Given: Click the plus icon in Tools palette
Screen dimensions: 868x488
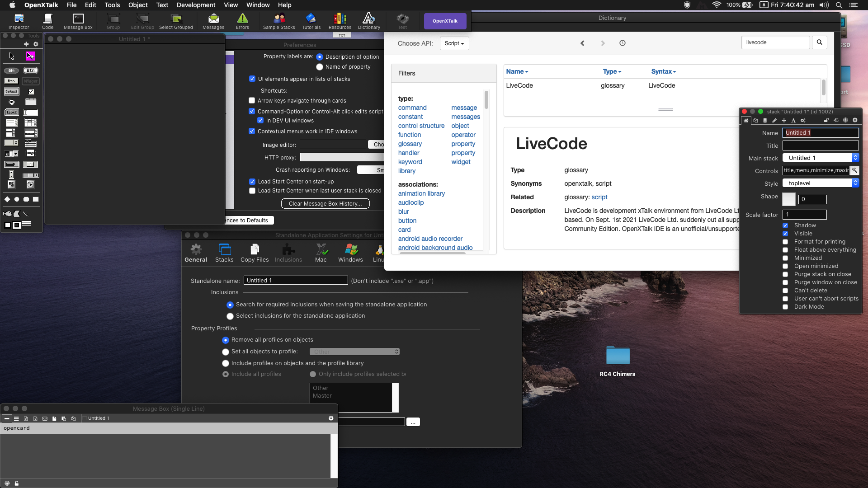Looking at the screenshot, I should pyautogui.click(x=26, y=44).
